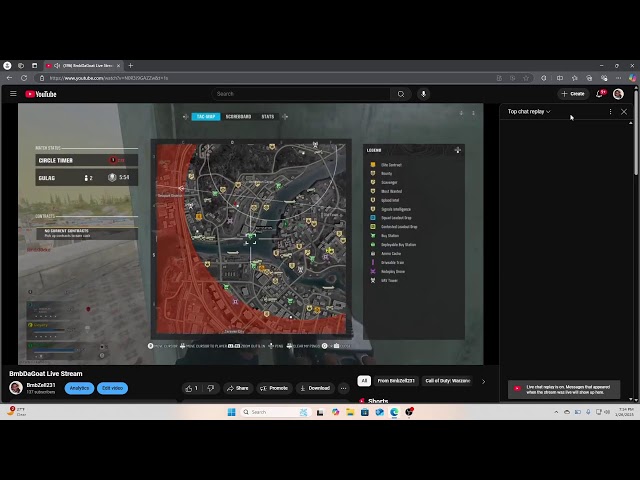Click the Edge address bar URL
Screen dimensions: 640x480
click(108, 78)
